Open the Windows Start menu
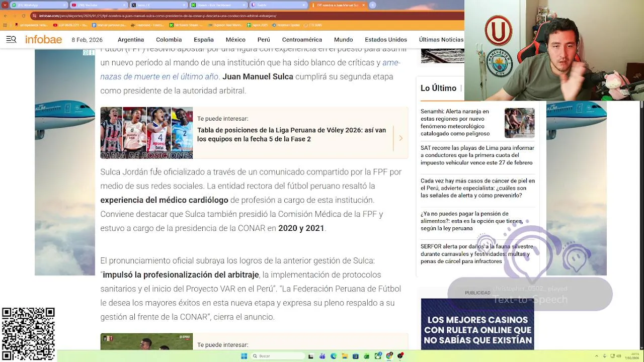The width and height of the screenshot is (644, 362). 244,356
